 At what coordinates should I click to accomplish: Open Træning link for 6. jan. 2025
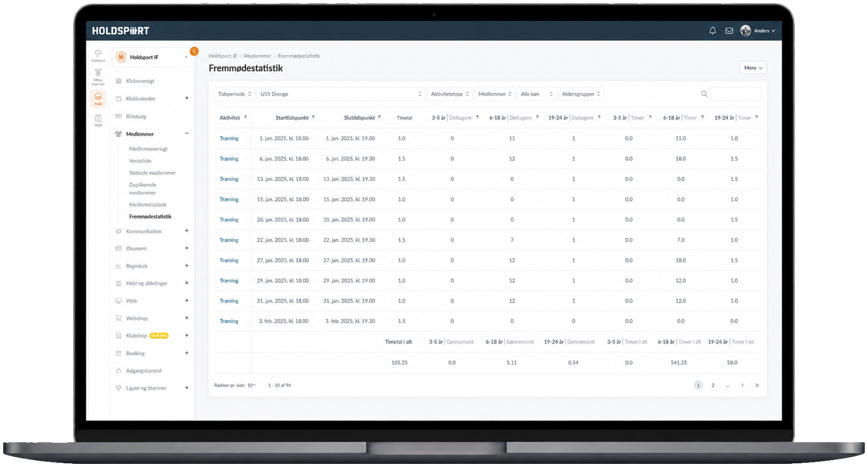pyautogui.click(x=229, y=159)
